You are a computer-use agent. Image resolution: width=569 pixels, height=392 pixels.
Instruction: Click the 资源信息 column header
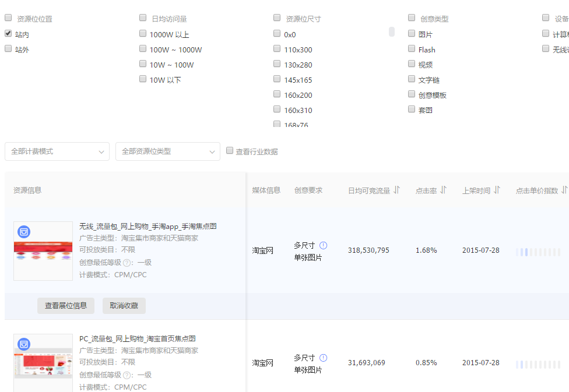click(x=27, y=190)
